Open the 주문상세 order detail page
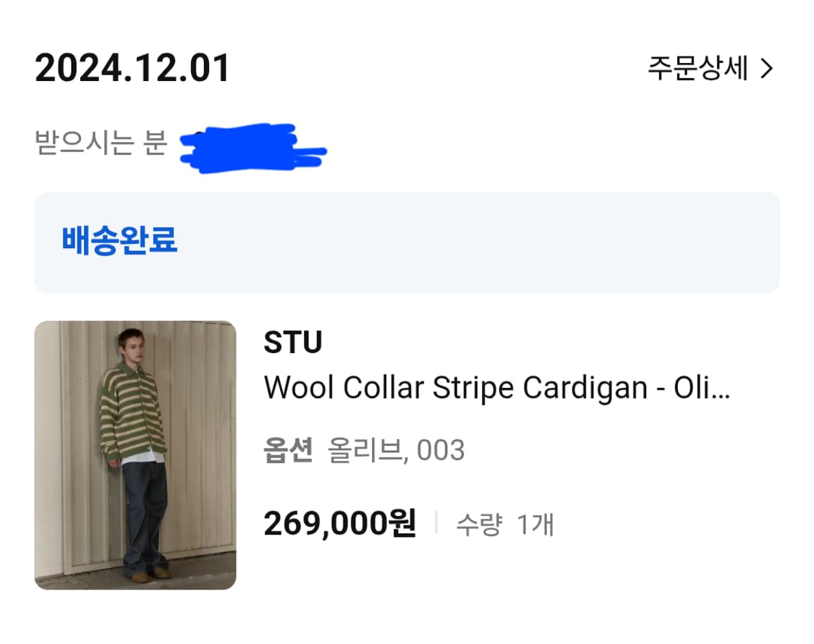This screenshot has width=814, height=644. pyautogui.click(x=697, y=69)
